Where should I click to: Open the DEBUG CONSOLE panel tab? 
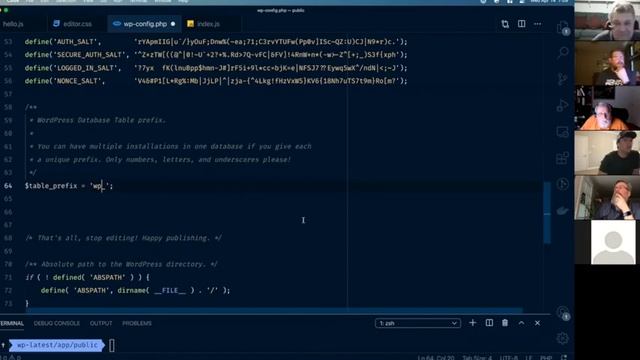pyautogui.click(x=57, y=323)
